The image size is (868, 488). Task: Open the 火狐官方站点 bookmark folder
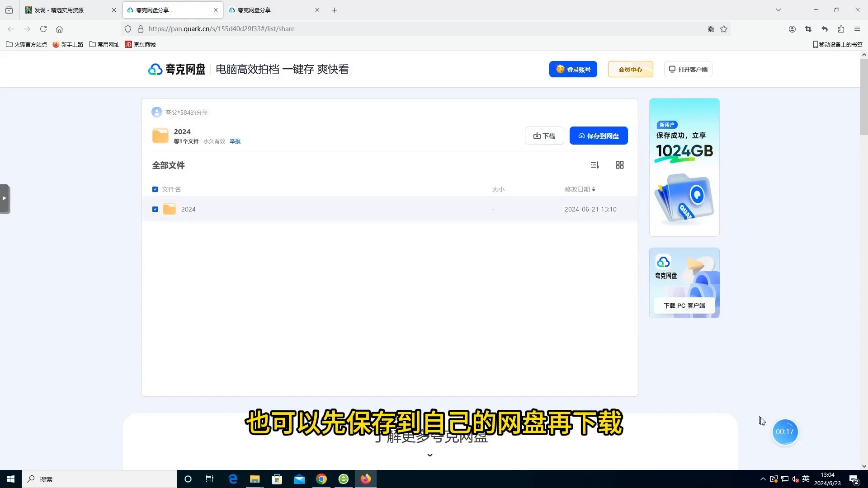(x=26, y=44)
